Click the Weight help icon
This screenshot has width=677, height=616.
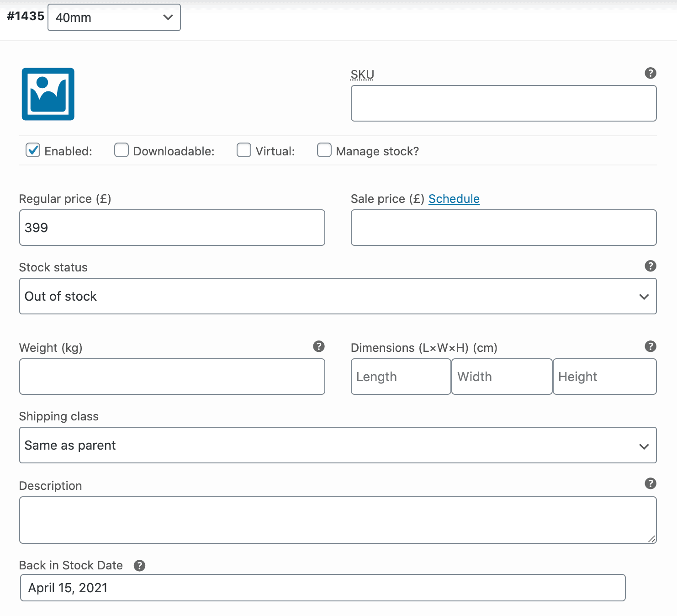pyautogui.click(x=319, y=346)
